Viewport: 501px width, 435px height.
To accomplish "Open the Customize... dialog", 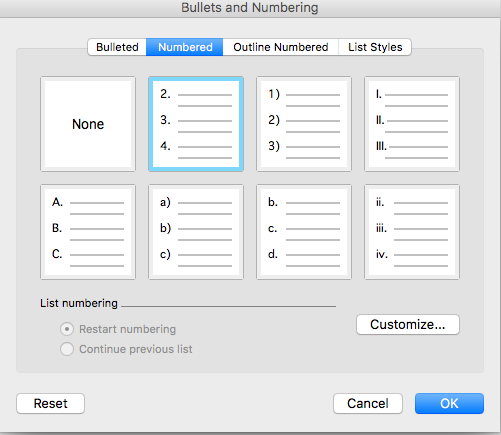I will (408, 324).
